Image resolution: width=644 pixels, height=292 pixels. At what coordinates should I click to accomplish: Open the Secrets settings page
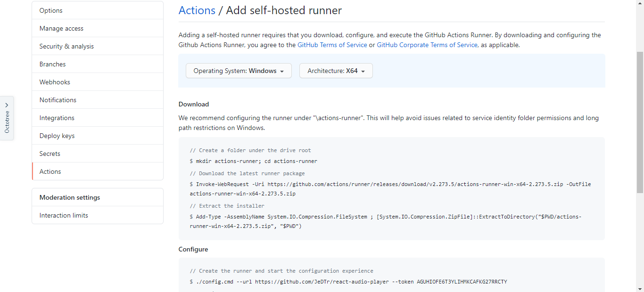(50, 154)
